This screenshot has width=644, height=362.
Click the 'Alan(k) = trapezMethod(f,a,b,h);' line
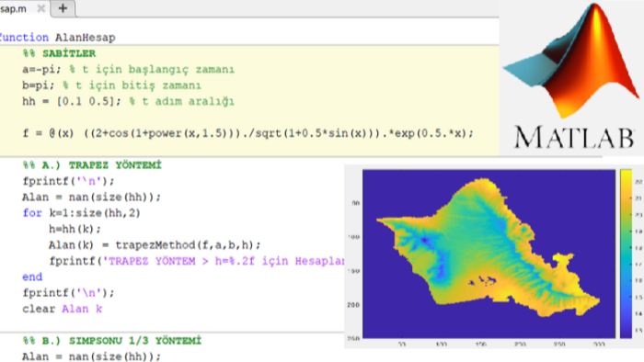[155, 244]
